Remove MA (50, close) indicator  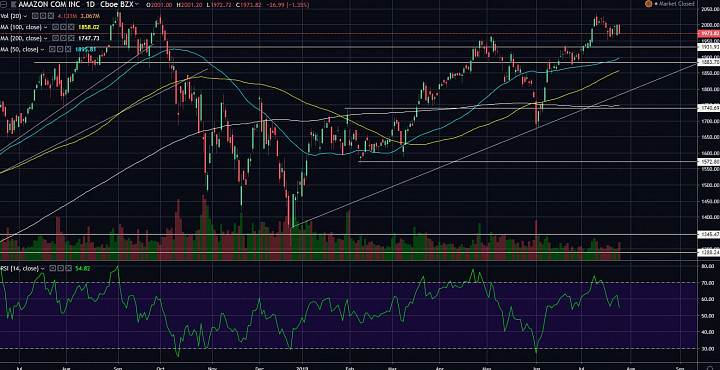68,49
